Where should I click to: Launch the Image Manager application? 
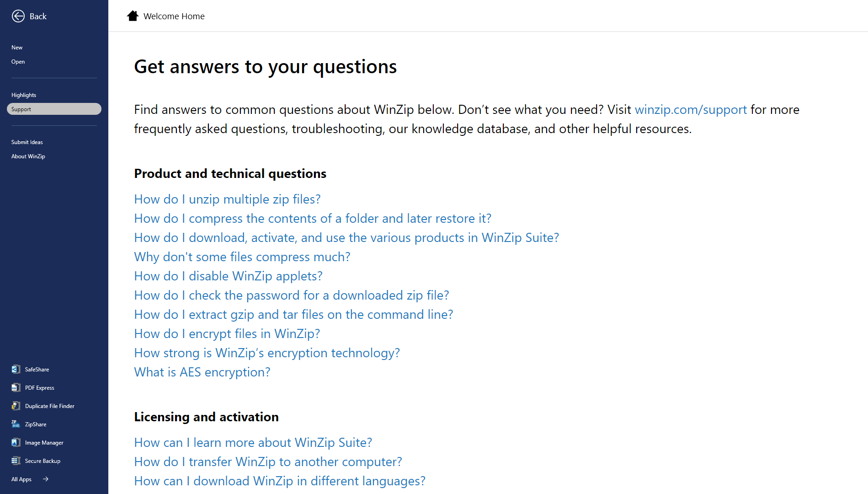[x=16, y=442]
